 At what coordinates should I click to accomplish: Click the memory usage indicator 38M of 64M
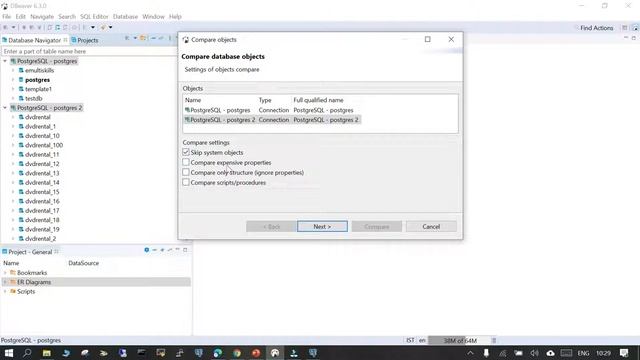tap(460, 340)
